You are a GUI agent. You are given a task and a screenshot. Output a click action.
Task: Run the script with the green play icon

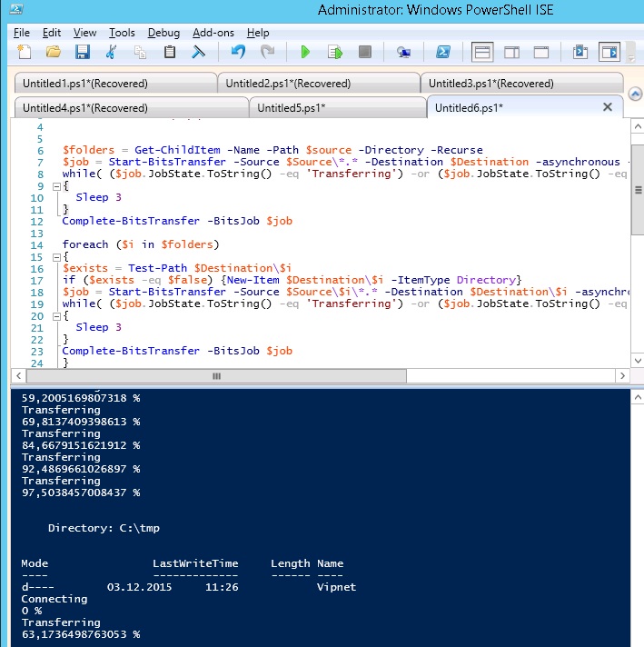(304, 52)
